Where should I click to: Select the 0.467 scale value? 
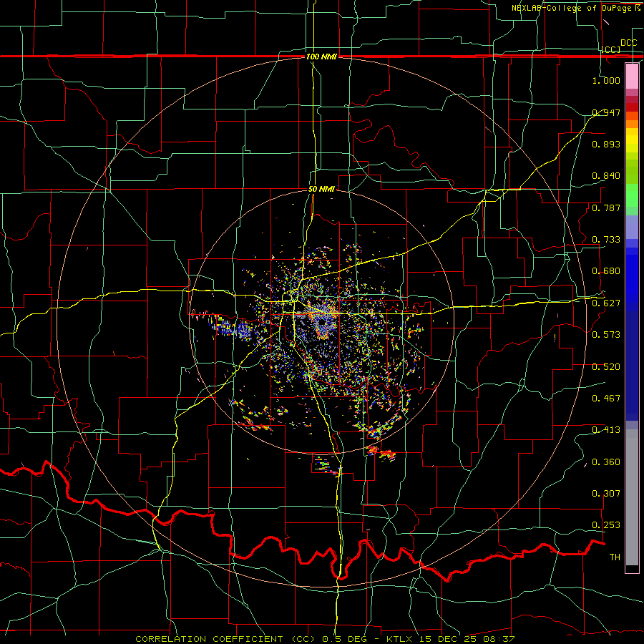tap(606, 398)
